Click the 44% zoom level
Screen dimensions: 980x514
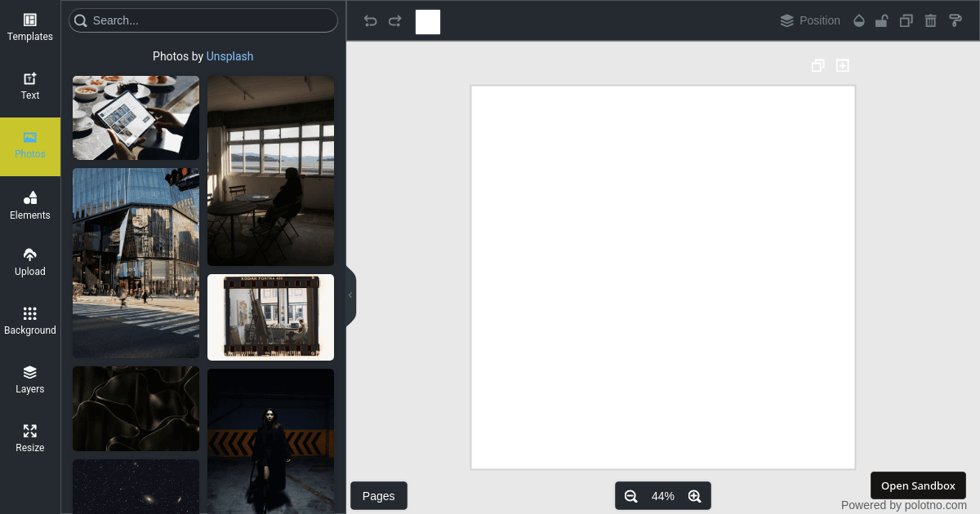tap(663, 496)
